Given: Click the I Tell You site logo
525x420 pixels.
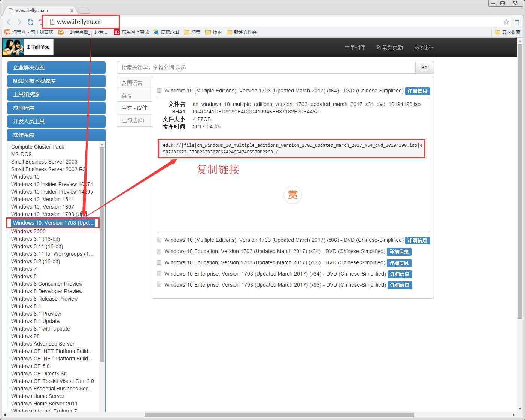Looking at the screenshot, I should (28, 47).
